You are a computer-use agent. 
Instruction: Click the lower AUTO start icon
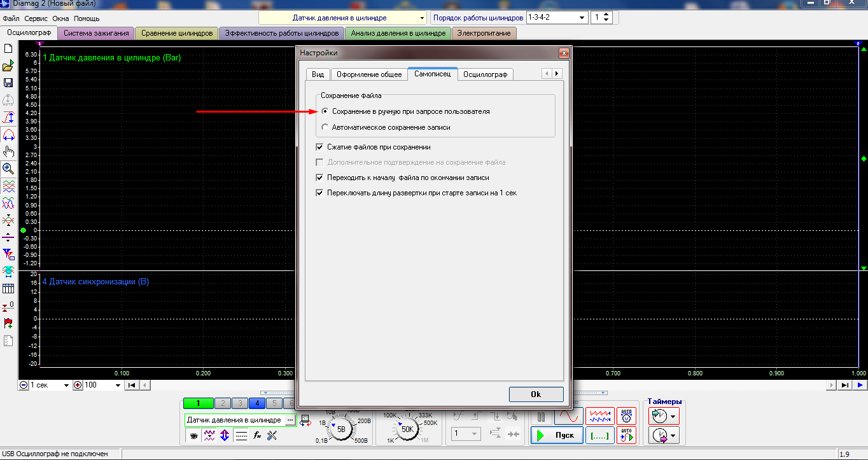point(627,435)
